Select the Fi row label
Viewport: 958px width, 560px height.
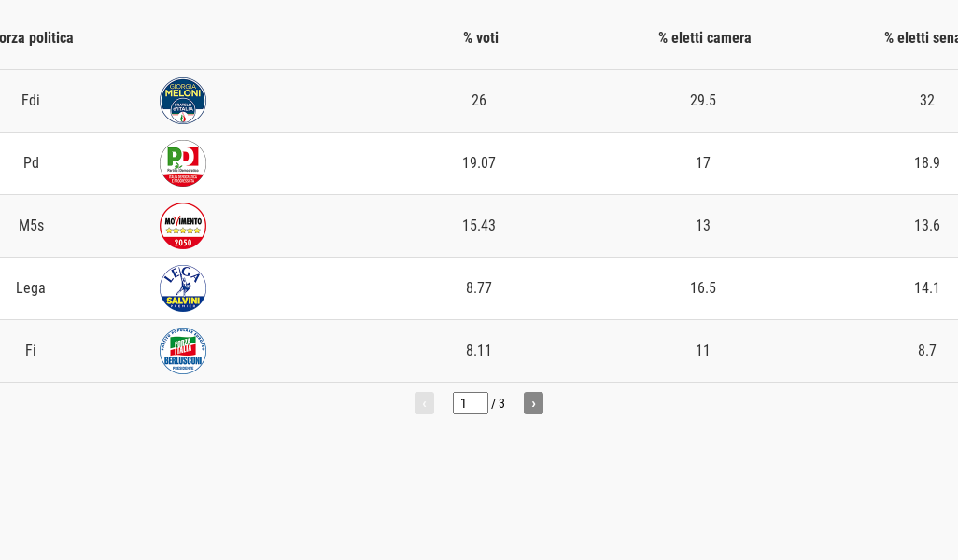click(x=31, y=351)
